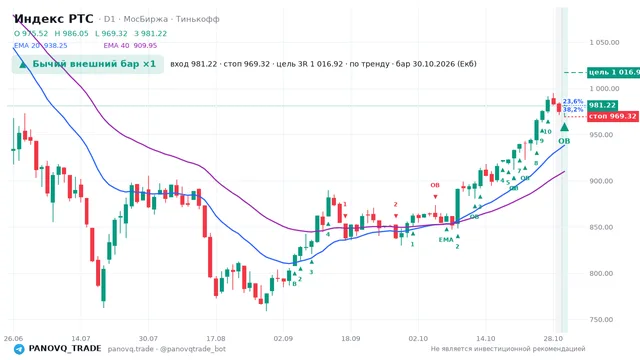
Task: Click the green signal number 7
Action: click(x=520, y=171)
